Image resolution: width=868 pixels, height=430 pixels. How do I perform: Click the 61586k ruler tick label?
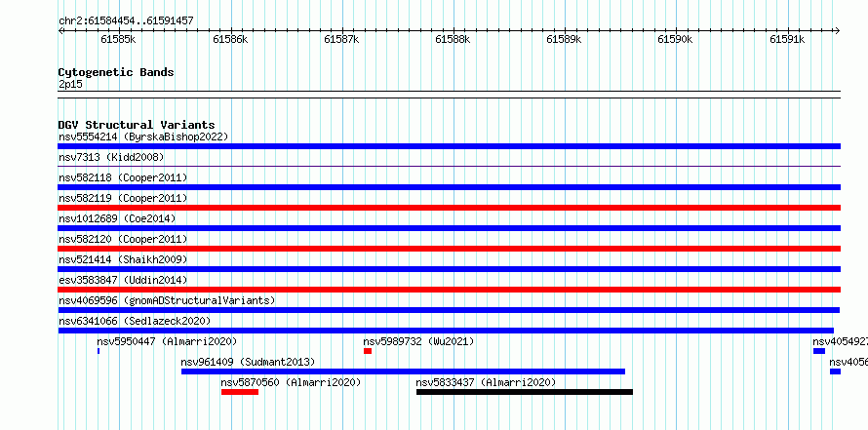pyautogui.click(x=230, y=39)
